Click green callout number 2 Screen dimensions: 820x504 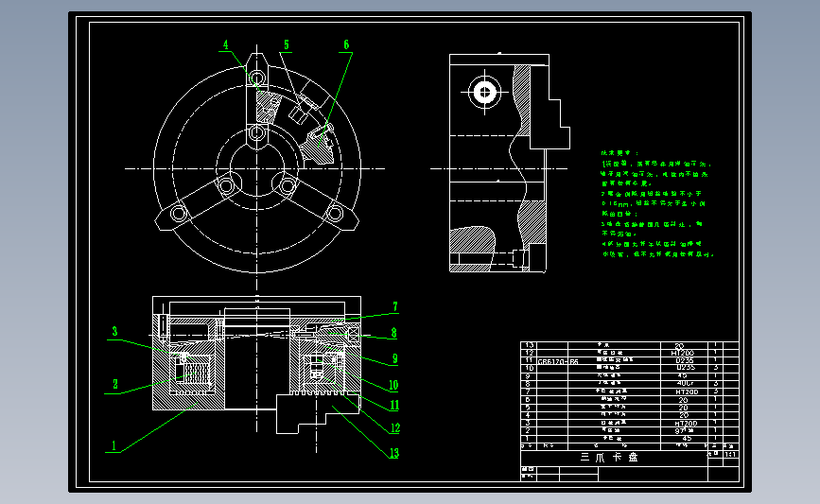pos(115,384)
